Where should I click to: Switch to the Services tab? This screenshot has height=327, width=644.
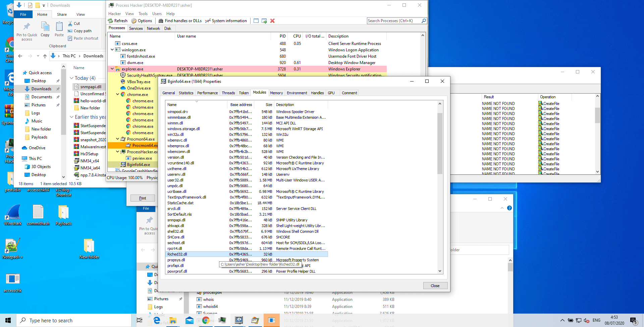coord(136,29)
